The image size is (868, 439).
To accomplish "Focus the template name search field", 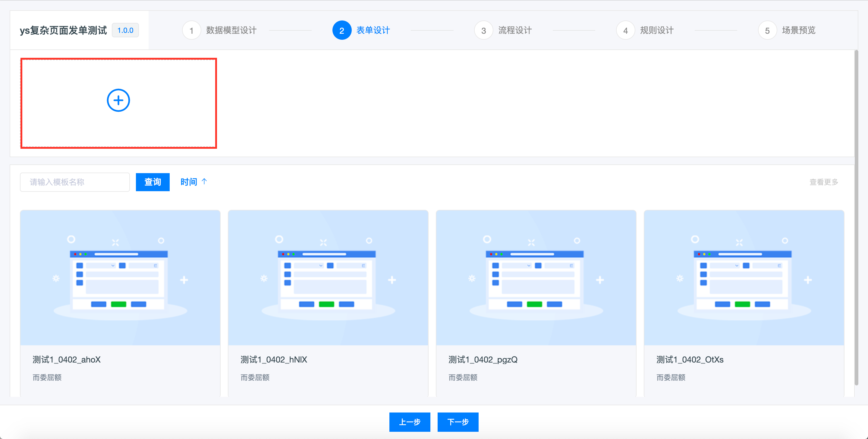I will [x=75, y=182].
